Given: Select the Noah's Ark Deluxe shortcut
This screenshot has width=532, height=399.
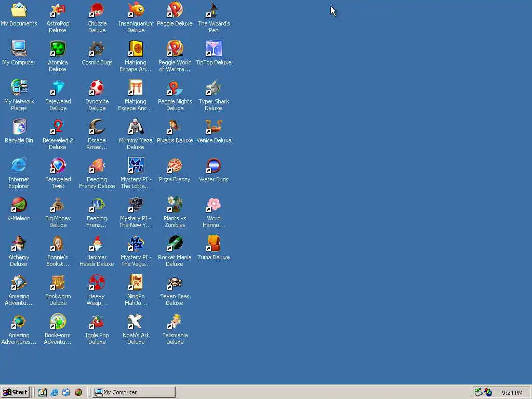Looking at the screenshot, I should (x=136, y=329).
